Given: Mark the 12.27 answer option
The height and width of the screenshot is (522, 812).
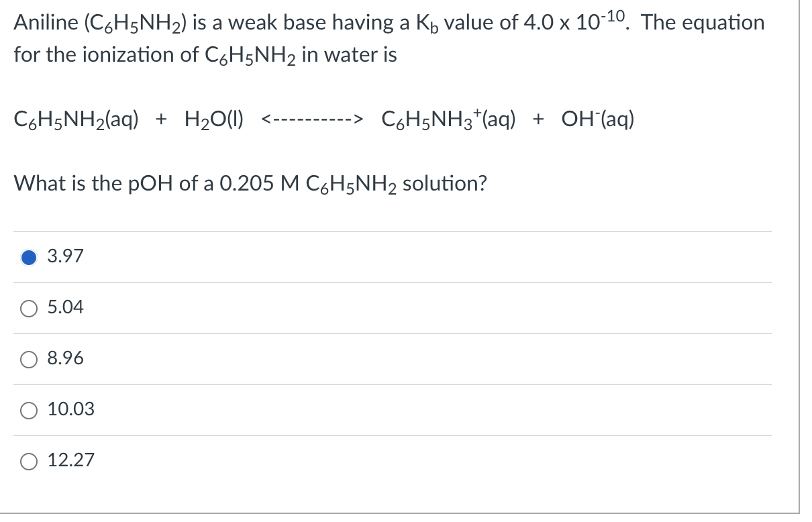Looking at the screenshot, I should point(28,460).
